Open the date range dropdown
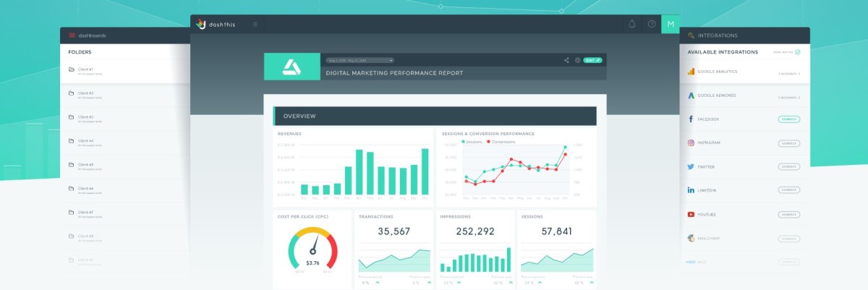Viewport: 868px width, 290px height. pos(359,60)
